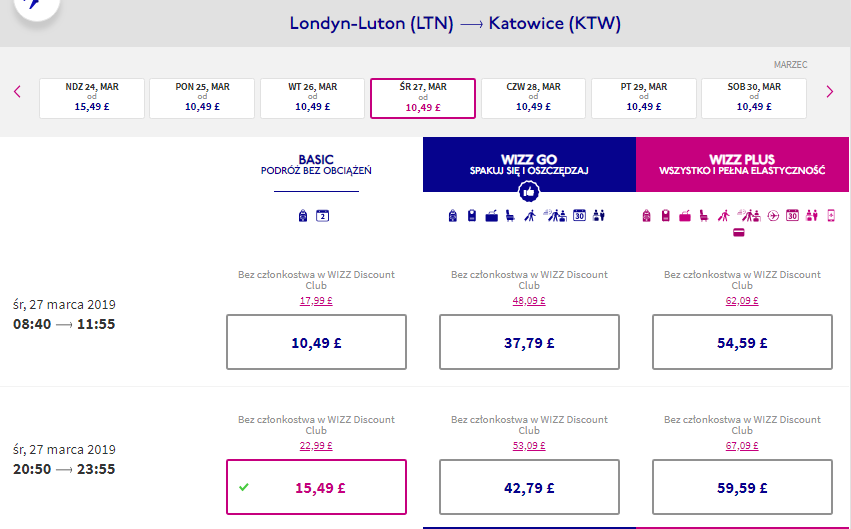Show earlier dates with the left arrow
The height and width of the screenshot is (529, 851).
pyautogui.click(x=17, y=92)
